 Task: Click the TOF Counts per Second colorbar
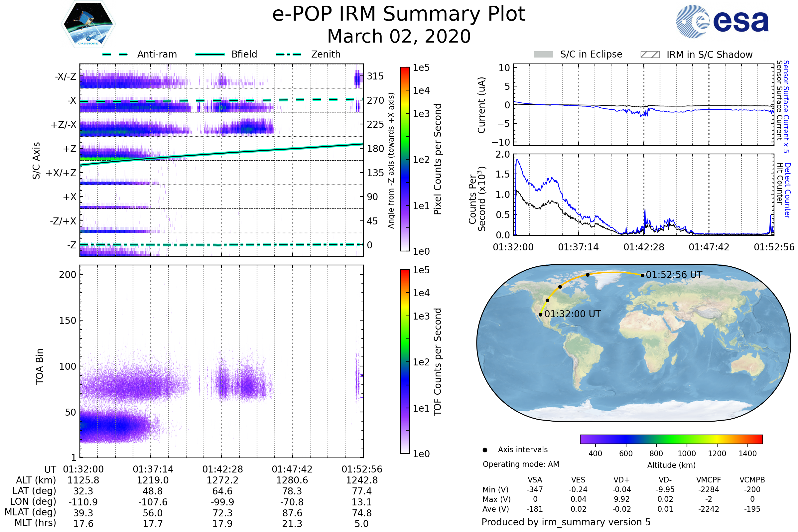coord(405,362)
